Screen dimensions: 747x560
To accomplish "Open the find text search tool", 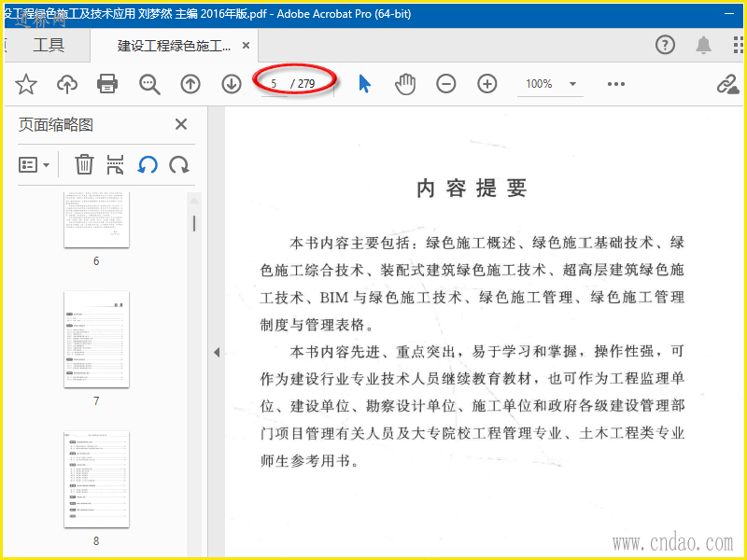I will pos(149,84).
